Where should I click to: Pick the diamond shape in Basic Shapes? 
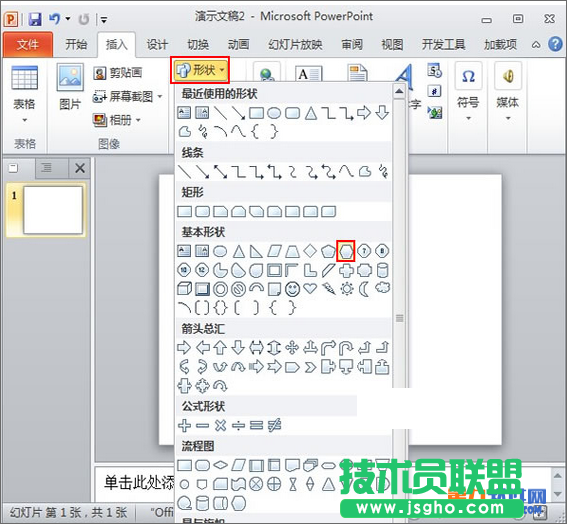click(310, 251)
